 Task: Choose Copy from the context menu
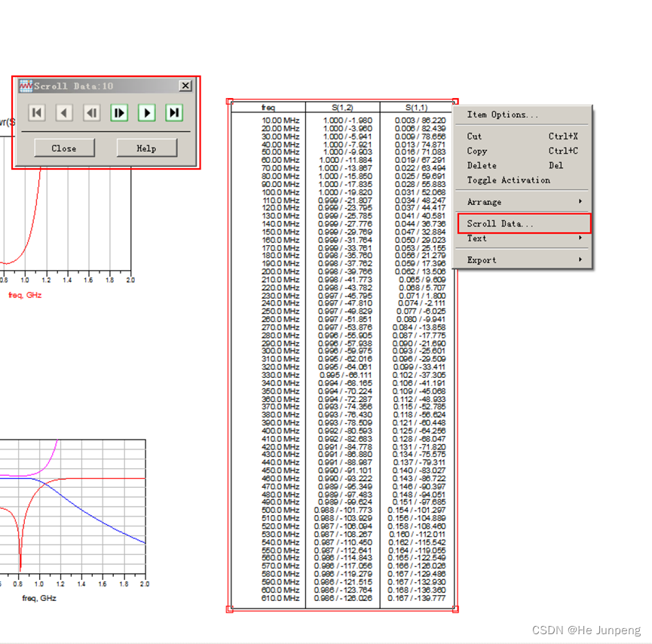[x=476, y=151]
